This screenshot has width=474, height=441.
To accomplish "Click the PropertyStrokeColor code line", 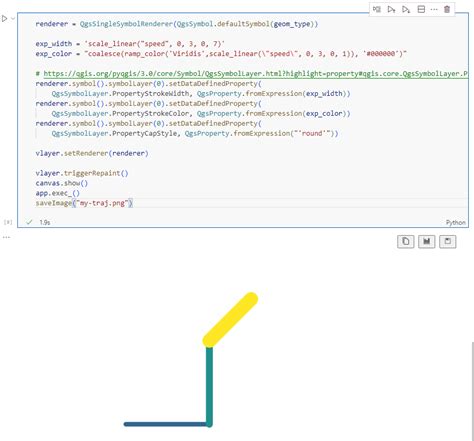I will (x=201, y=113).
